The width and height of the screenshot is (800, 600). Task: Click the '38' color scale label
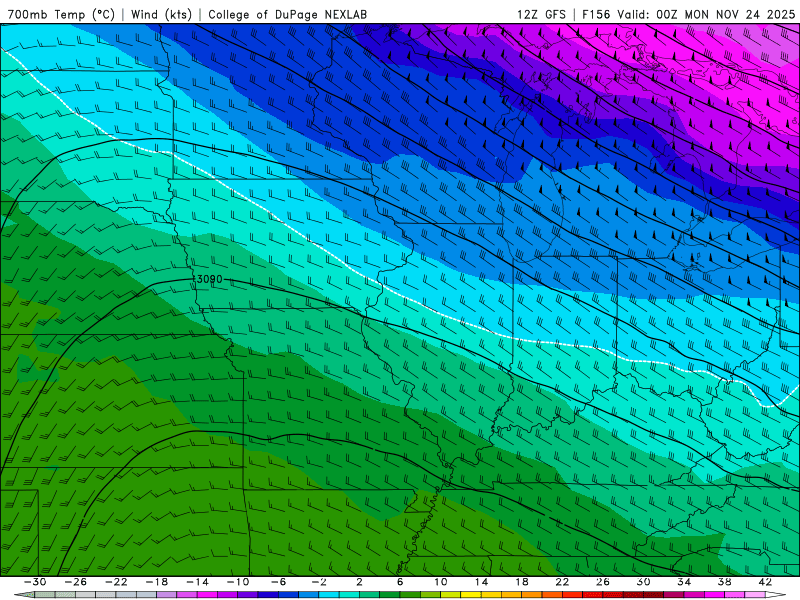coord(724,582)
